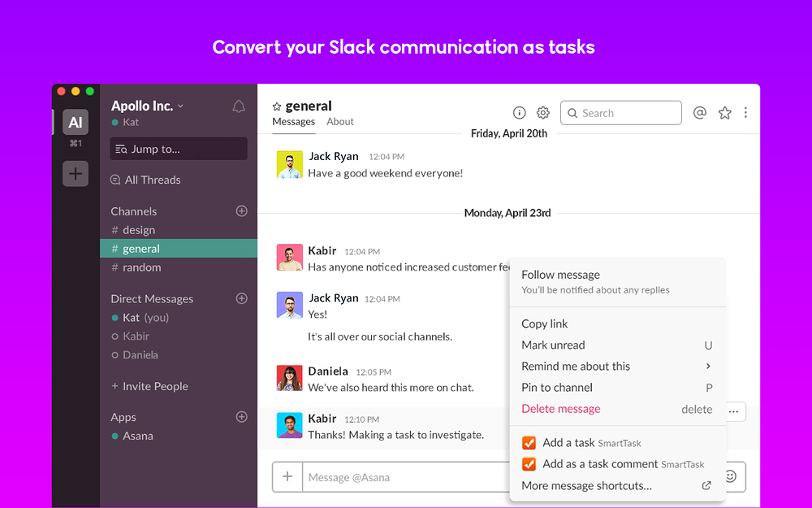
Task: Select the AI workspace icon
Action: click(76, 123)
